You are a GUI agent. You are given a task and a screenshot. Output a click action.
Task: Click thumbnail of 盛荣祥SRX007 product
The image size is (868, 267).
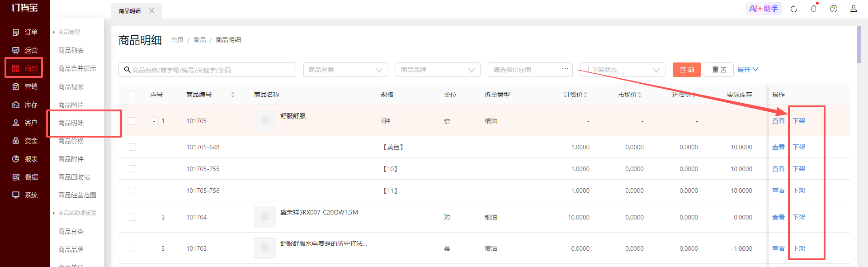[265, 217]
